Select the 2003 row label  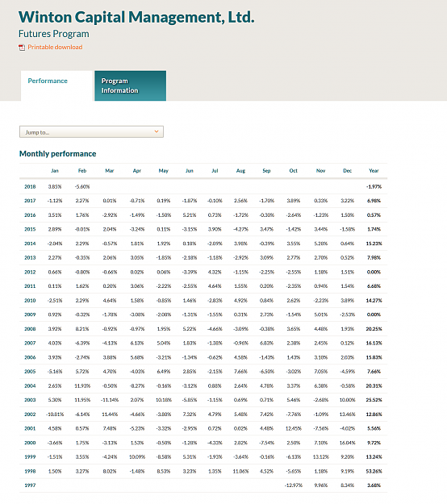pyautogui.click(x=30, y=400)
